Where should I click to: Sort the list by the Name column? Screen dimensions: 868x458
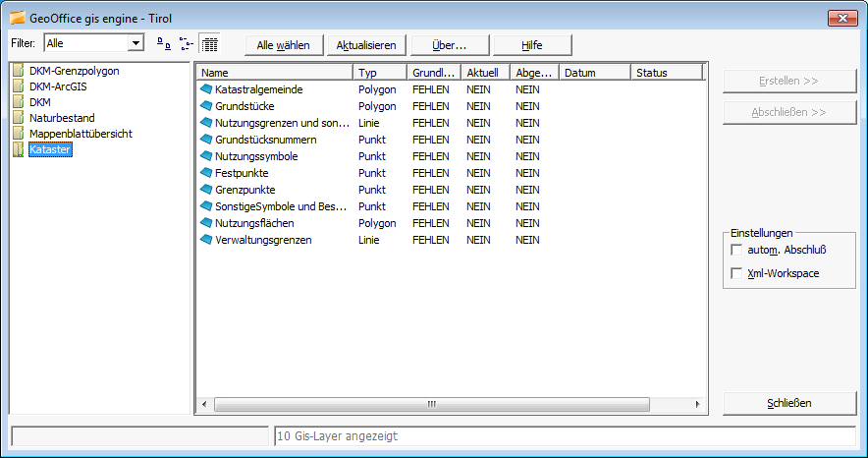pos(274,73)
